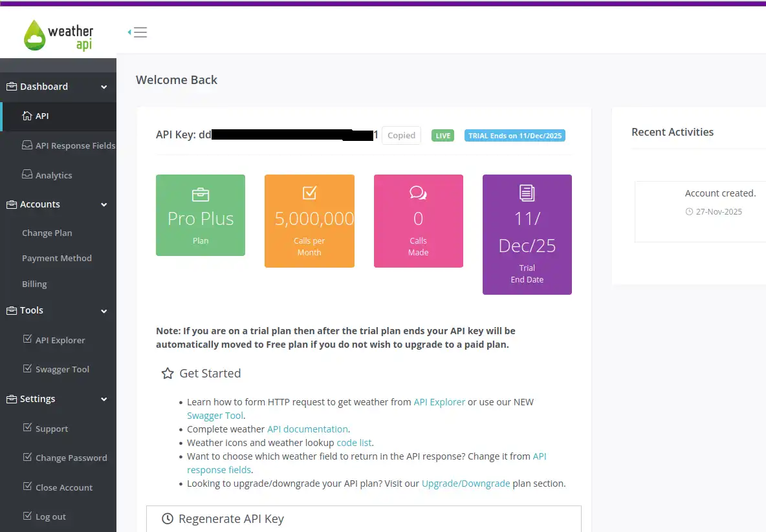Click the purple Trial End Date tile

[527, 234]
